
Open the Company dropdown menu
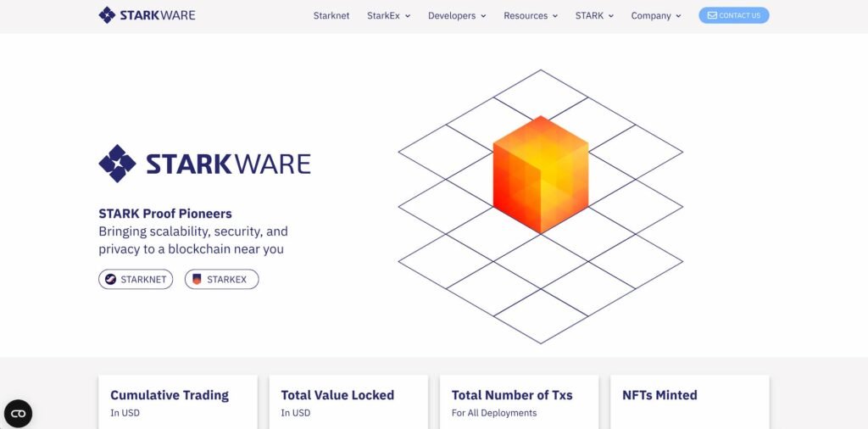click(x=656, y=16)
